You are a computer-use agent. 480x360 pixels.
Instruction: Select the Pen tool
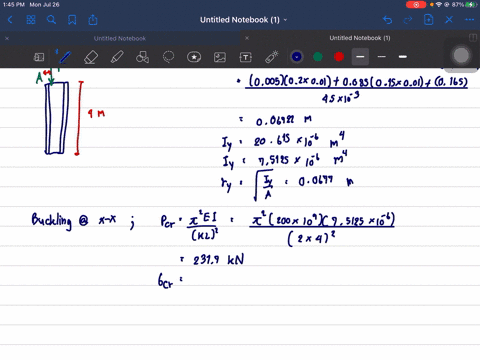coord(65,57)
